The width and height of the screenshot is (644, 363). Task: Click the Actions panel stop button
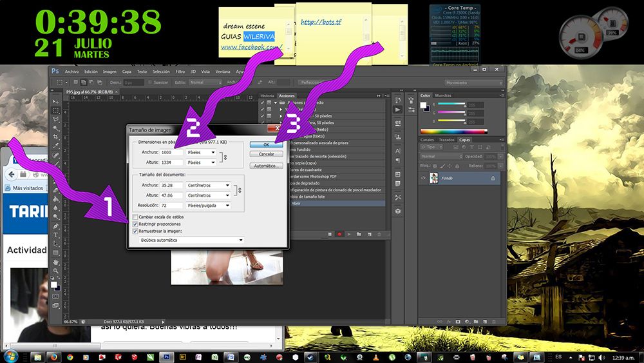coord(330,234)
